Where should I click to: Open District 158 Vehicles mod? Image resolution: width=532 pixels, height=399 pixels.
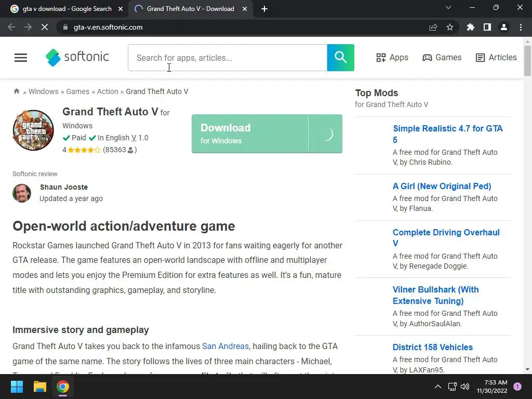click(x=433, y=347)
